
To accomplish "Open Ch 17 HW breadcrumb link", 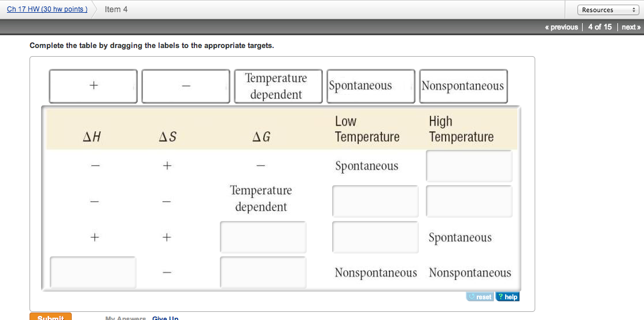I will point(47,9).
